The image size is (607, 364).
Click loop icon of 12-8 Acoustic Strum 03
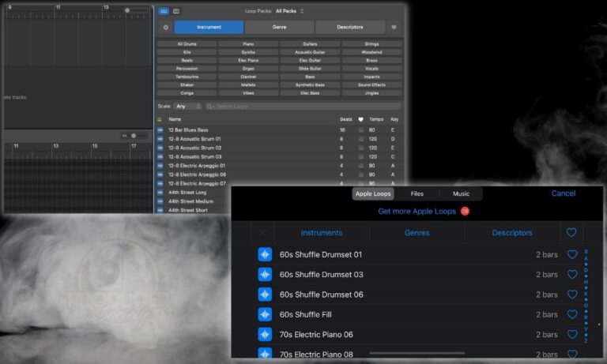(x=160, y=156)
